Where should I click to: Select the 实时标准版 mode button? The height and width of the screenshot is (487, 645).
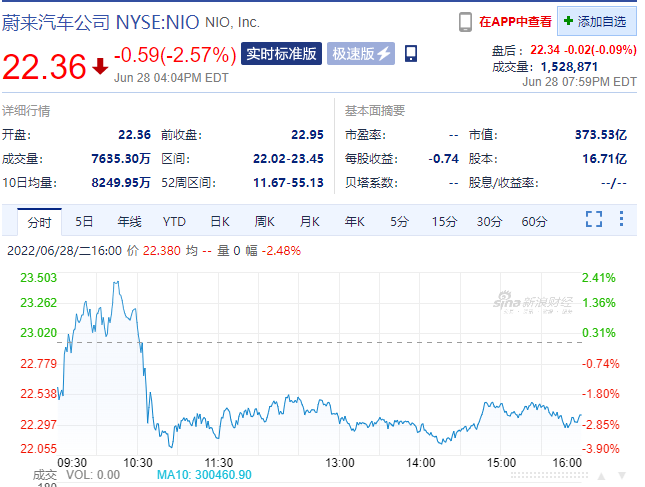point(281,53)
